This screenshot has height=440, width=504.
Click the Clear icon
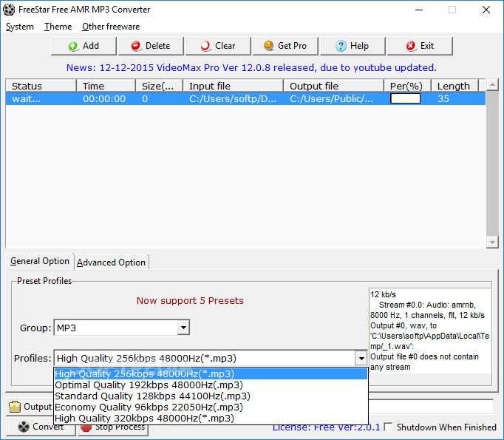click(x=205, y=46)
